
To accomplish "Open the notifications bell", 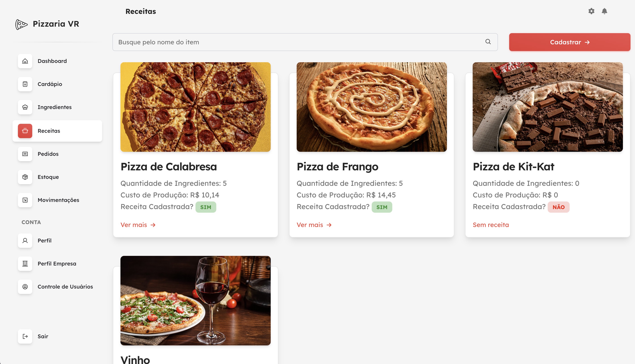I will [605, 11].
